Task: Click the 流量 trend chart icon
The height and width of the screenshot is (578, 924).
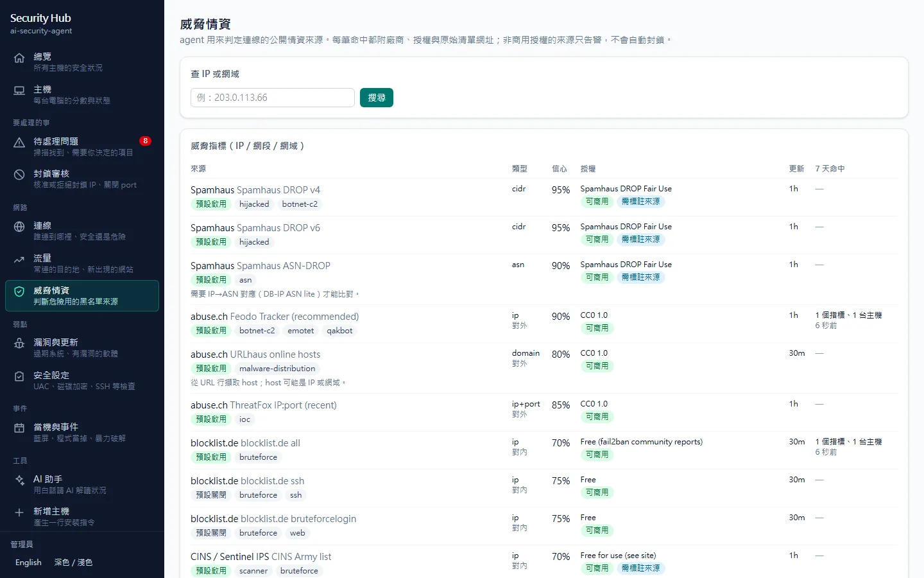Action: click(x=19, y=259)
